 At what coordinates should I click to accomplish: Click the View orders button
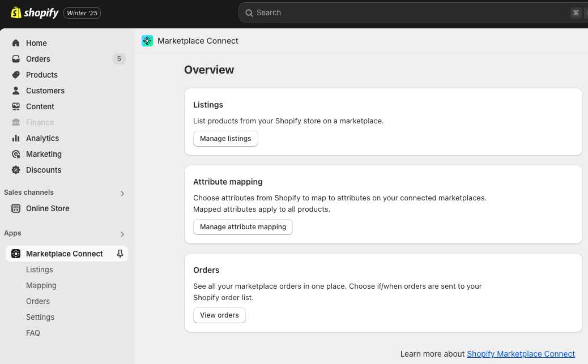point(219,315)
